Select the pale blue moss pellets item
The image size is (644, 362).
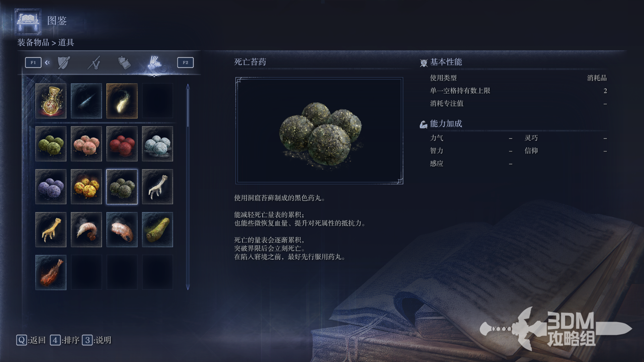[x=157, y=144]
